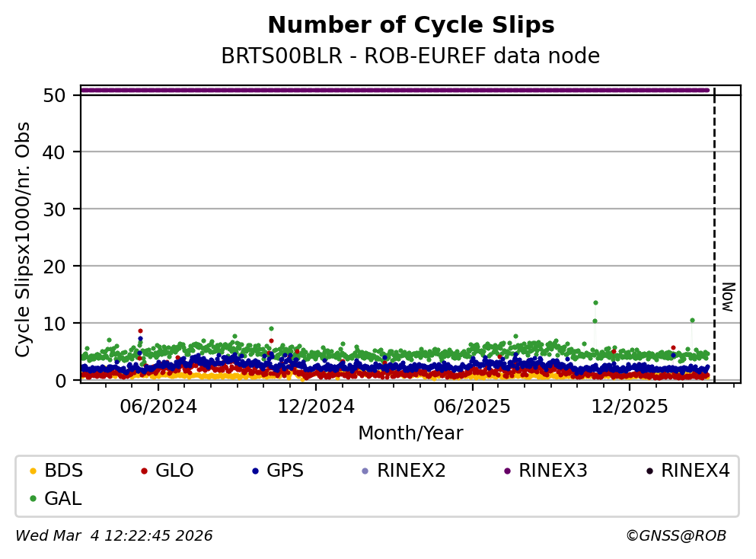Click the light purple RINEX2 legend marker
This screenshot has height=559, width=756.
pos(365,471)
